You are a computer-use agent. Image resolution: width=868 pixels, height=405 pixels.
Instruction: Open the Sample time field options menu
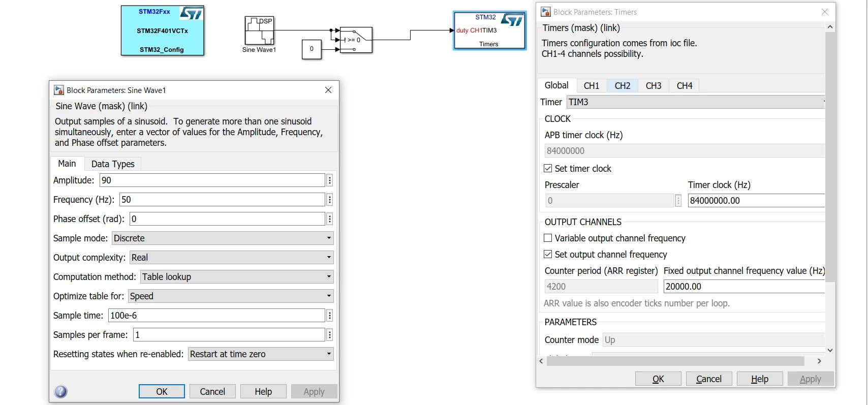pyautogui.click(x=330, y=316)
